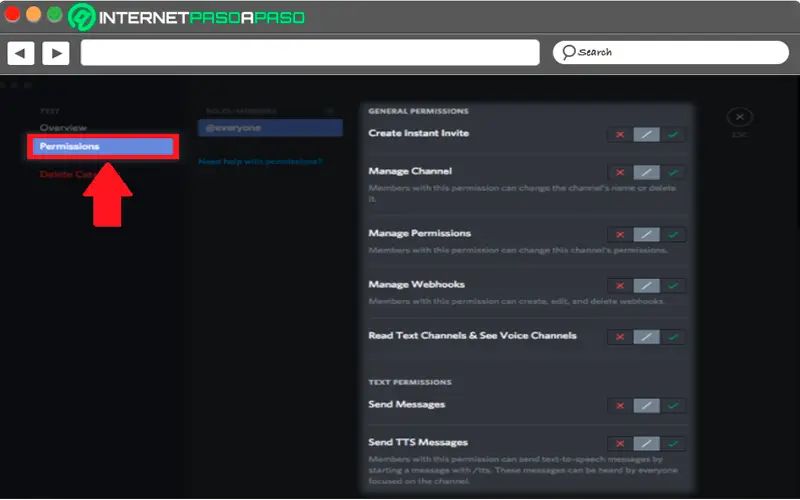Click the Manage Webhooks description text
The width and height of the screenshot is (800, 500).
(516, 301)
